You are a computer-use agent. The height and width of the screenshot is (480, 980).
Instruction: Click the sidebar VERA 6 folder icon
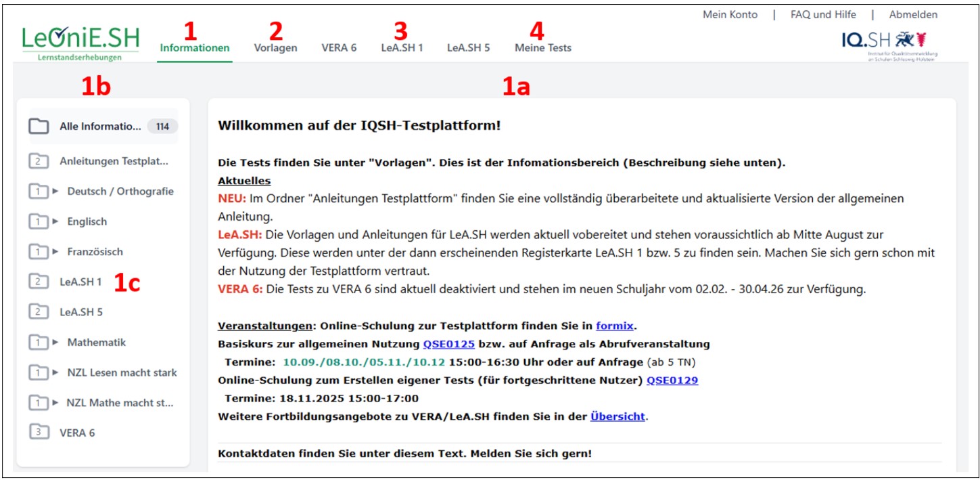[x=39, y=433]
